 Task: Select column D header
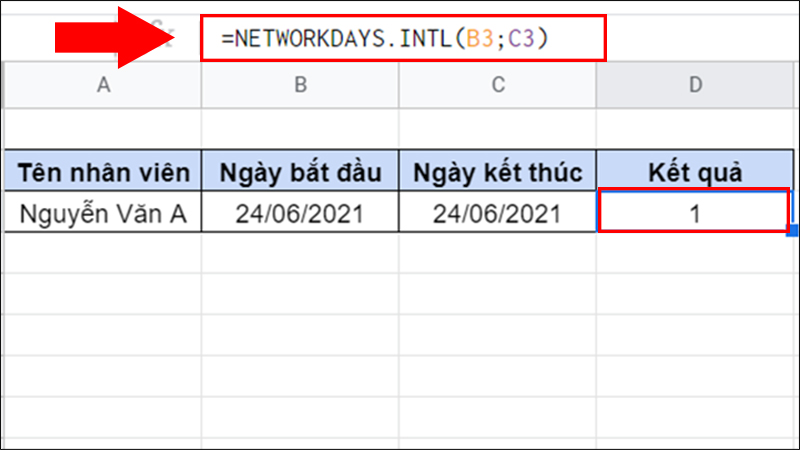tap(696, 86)
